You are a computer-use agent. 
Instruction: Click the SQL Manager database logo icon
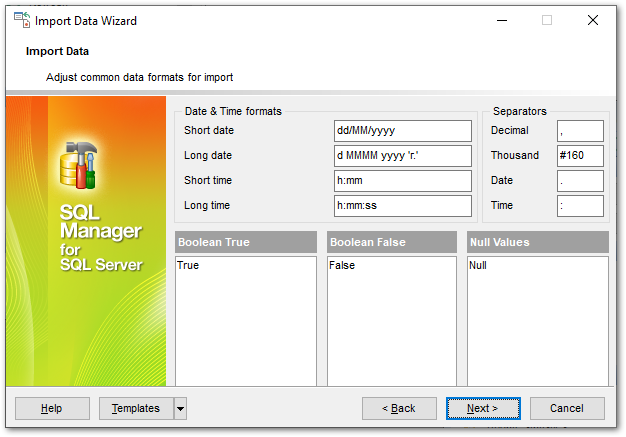click(x=78, y=164)
